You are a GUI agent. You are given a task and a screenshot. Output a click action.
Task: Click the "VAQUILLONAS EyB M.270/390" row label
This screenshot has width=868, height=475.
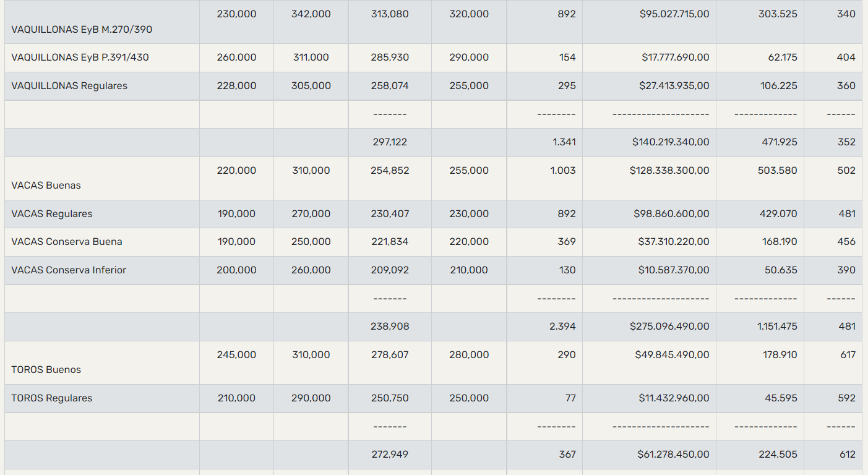(x=82, y=30)
